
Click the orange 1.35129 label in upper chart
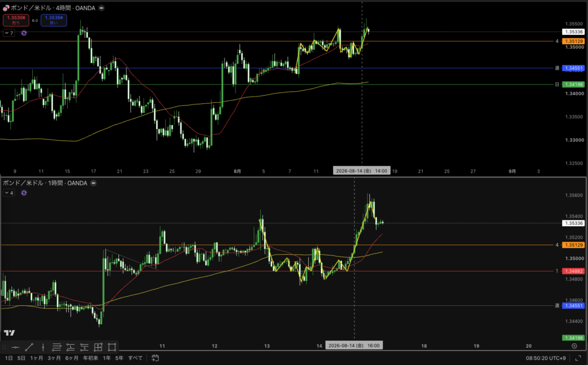click(574, 41)
